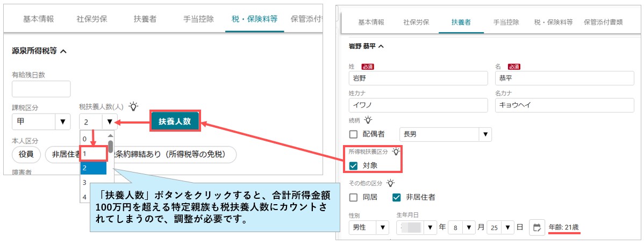Check the 配偶者 checkbox
Image resolution: width=644 pixels, height=245 pixels.
coord(353,134)
